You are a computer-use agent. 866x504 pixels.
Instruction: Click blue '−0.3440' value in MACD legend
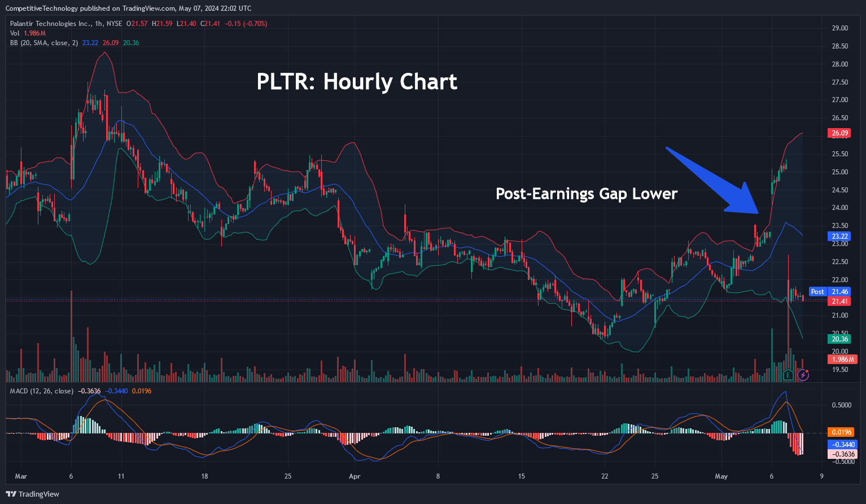(116, 391)
